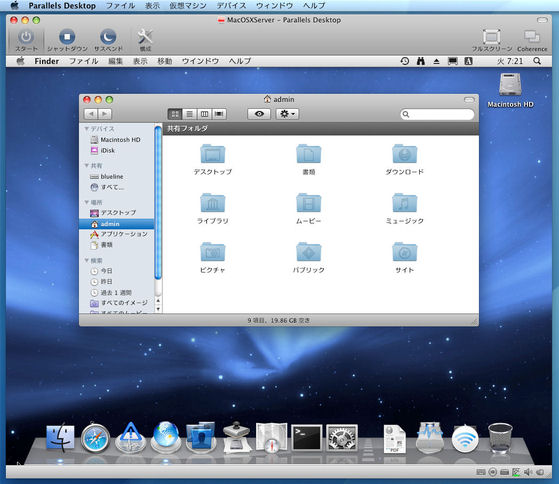Image resolution: width=559 pixels, height=484 pixels.
Task: Collapse the 共有 sidebar section
Action: (x=86, y=165)
